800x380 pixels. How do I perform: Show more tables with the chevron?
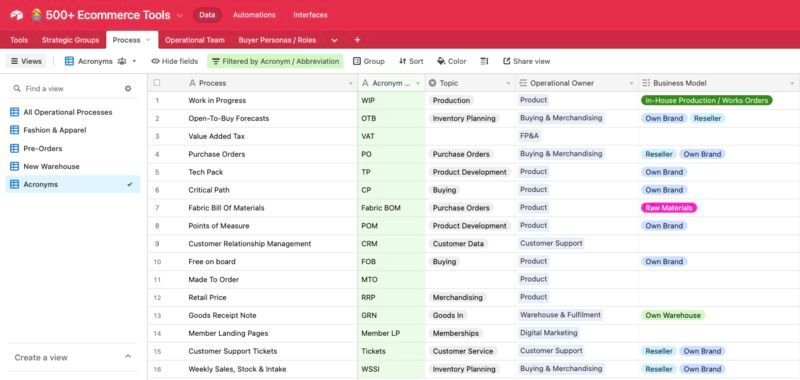point(334,40)
